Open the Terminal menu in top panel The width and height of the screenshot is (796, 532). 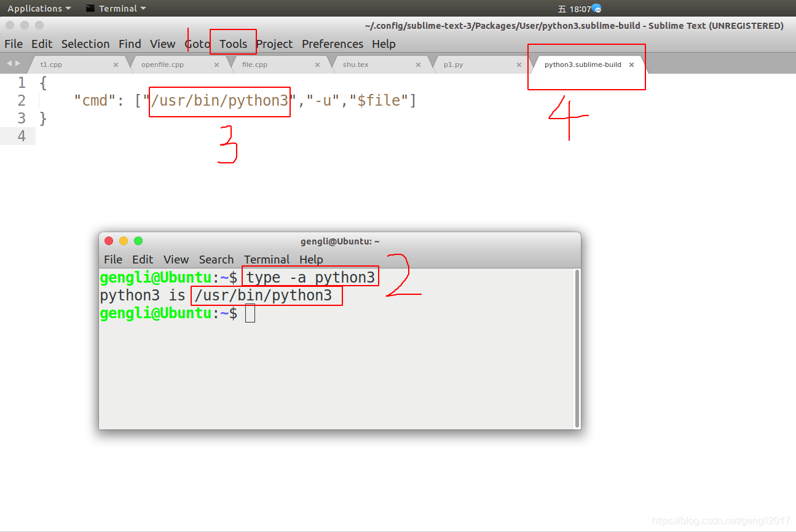[x=116, y=9]
